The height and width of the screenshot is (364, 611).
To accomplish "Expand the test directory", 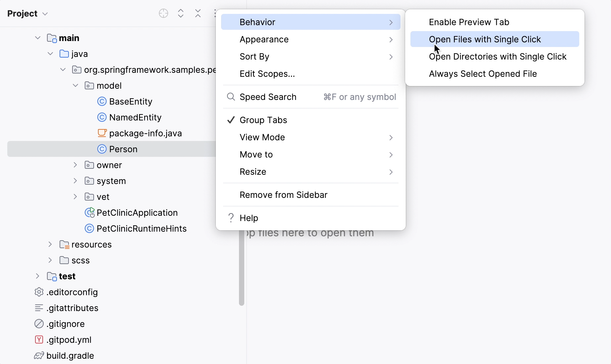I will pyautogui.click(x=37, y=276).
